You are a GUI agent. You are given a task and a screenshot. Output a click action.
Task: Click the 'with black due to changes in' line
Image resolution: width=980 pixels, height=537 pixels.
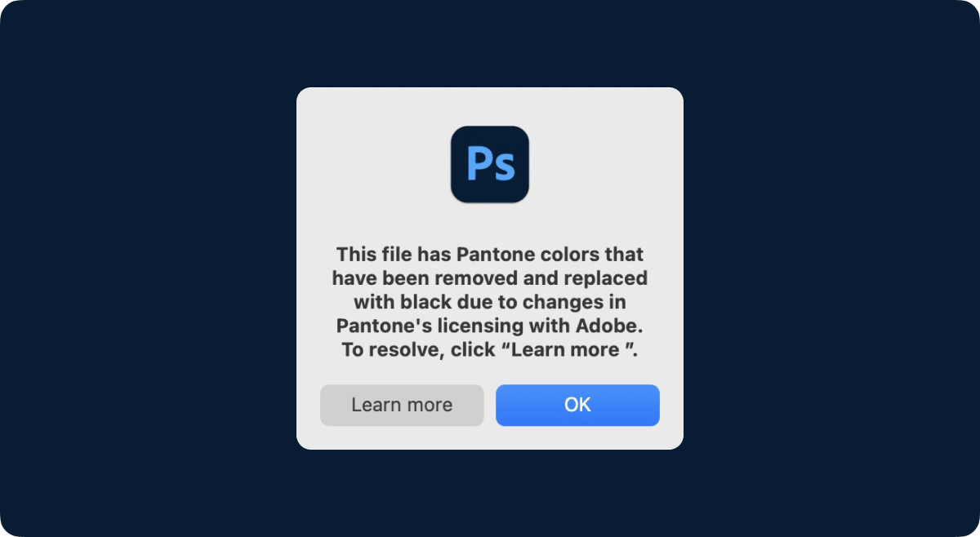pyautogui.click(x=490, y=301)
